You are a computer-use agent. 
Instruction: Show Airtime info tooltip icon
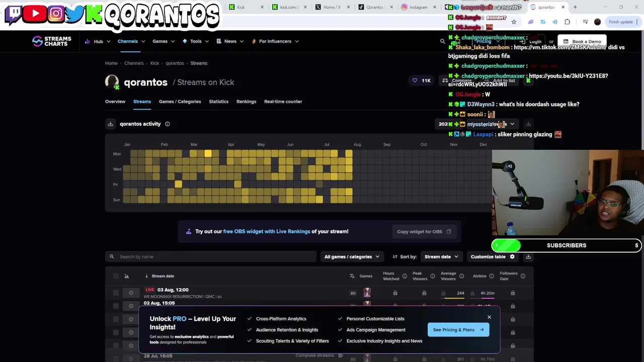pyautogui.click(x=492, y=276)
